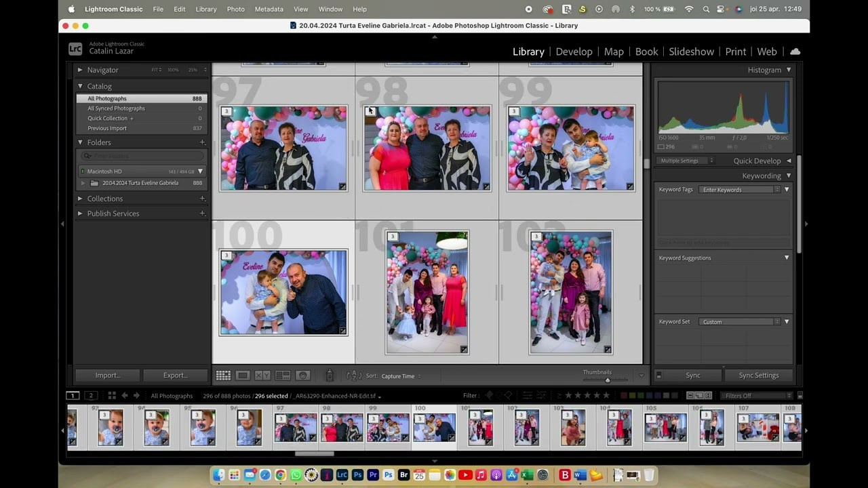Image resolution: width=868 pixels, height=488 pixels.
Task: Open the Metadata menu
Action: (269, 9)
